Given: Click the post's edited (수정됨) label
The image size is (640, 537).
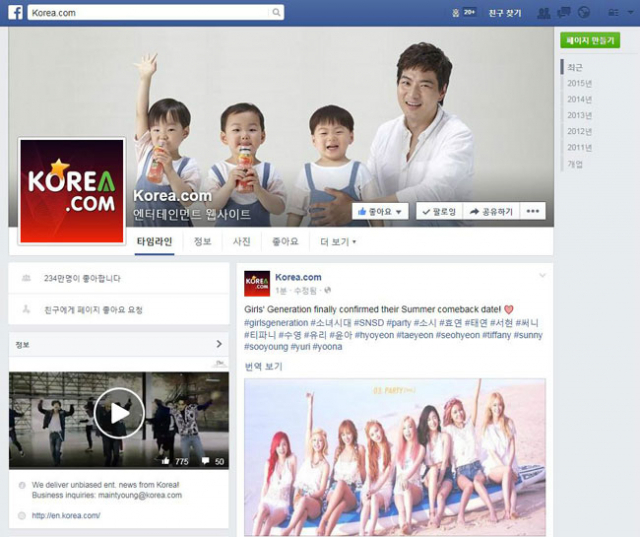Looking at the screenshot, I should click(x=305, y=291).
